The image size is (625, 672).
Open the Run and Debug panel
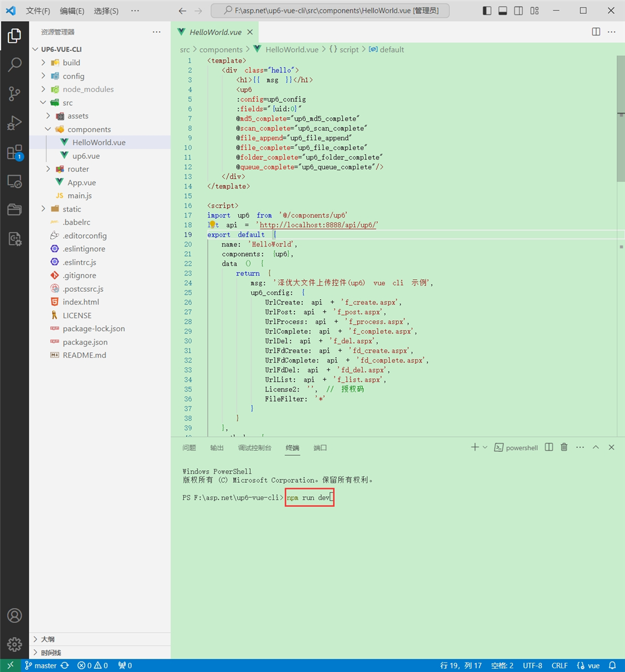15,123
